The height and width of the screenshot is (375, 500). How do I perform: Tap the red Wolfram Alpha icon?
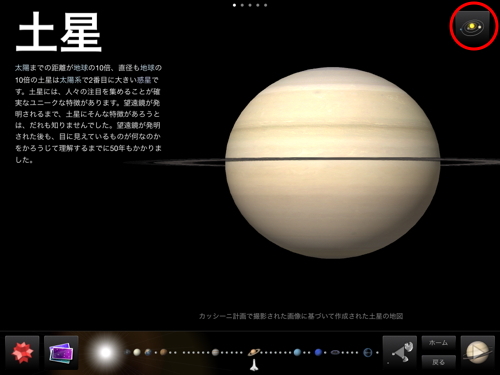coord(22,352)
